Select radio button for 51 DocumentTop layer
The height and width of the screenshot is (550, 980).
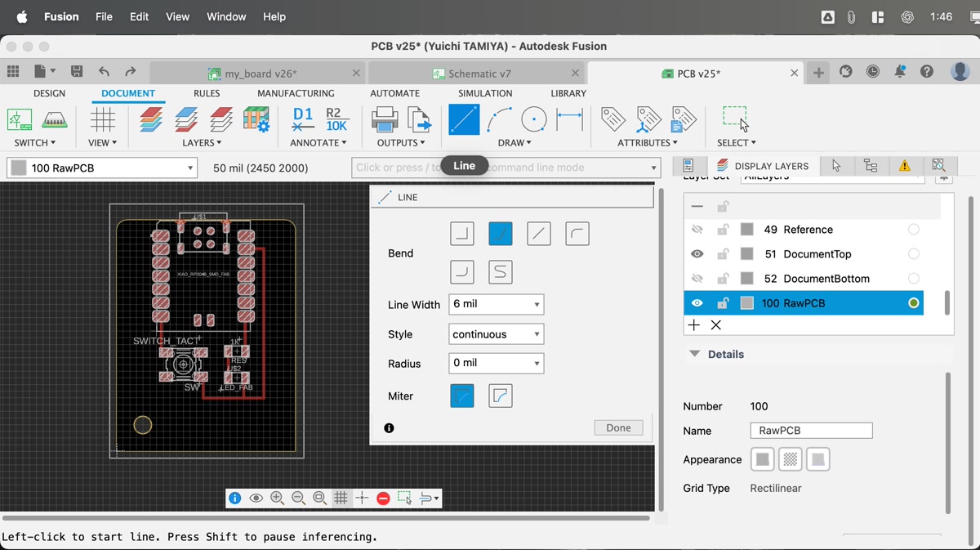[x=914, y=254]
